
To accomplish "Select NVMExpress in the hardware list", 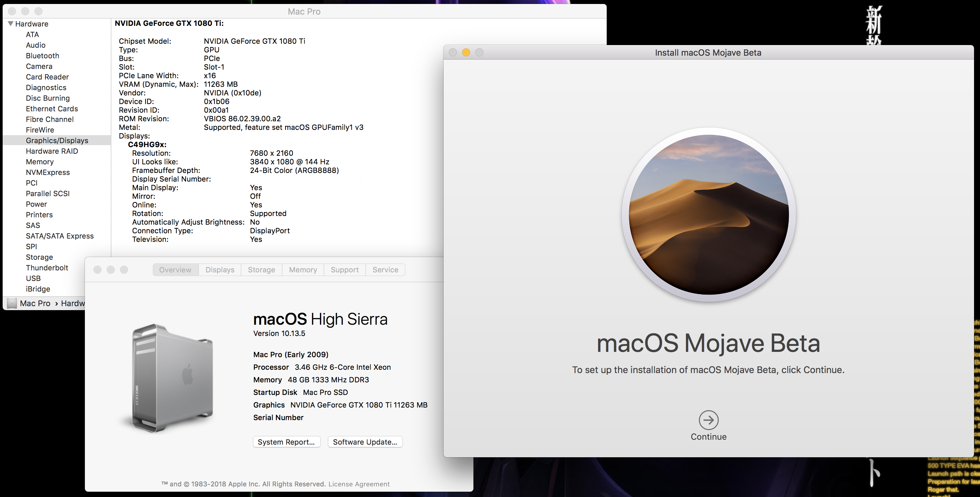I will click(x=47, y=172).
